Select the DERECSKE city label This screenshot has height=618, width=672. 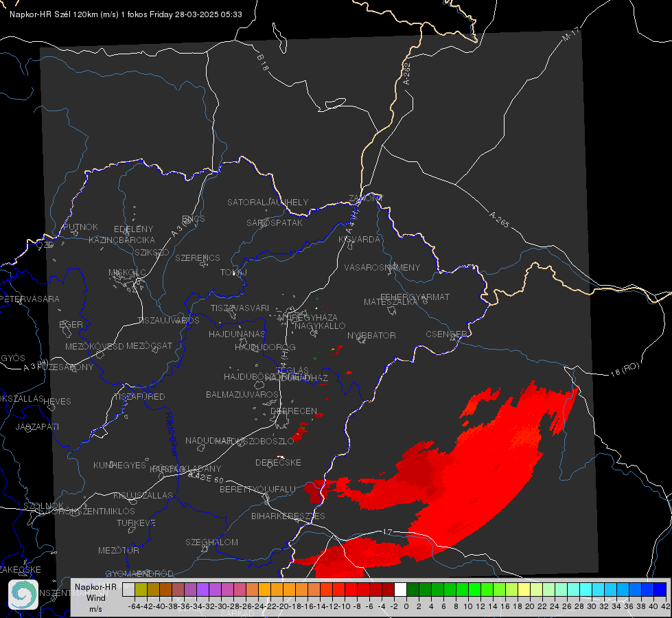278,462
